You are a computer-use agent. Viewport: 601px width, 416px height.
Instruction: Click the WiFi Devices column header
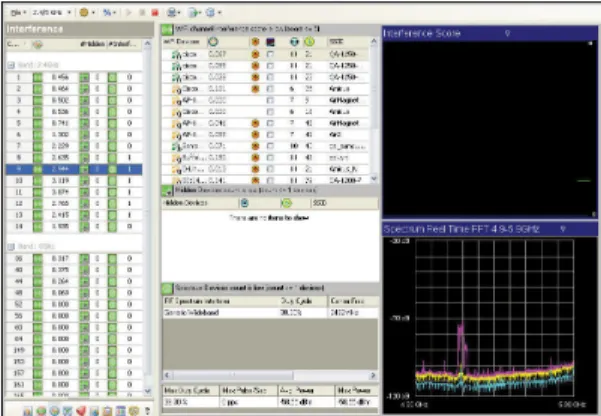183,42
